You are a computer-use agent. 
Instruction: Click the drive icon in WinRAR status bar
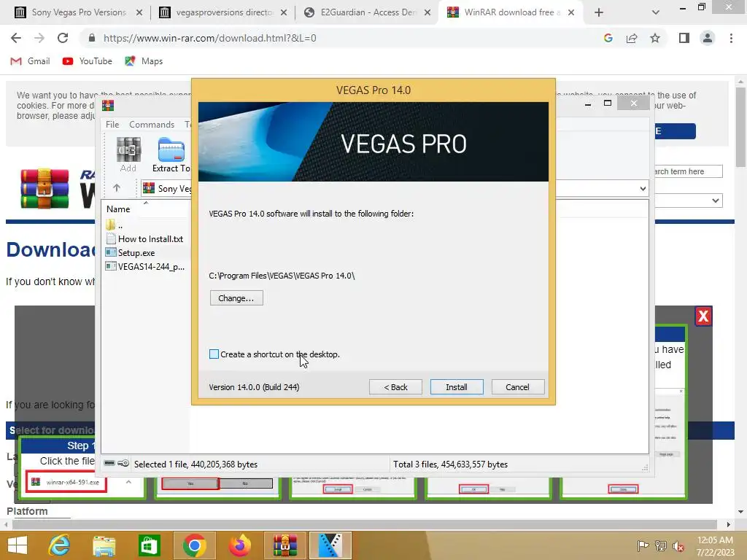pos(109,463)
